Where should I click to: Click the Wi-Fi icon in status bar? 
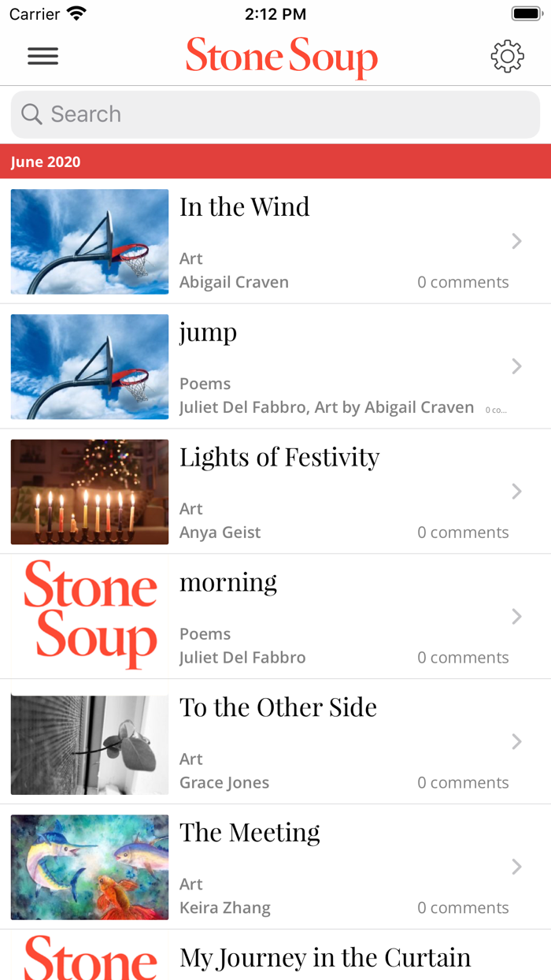point(75,13)
